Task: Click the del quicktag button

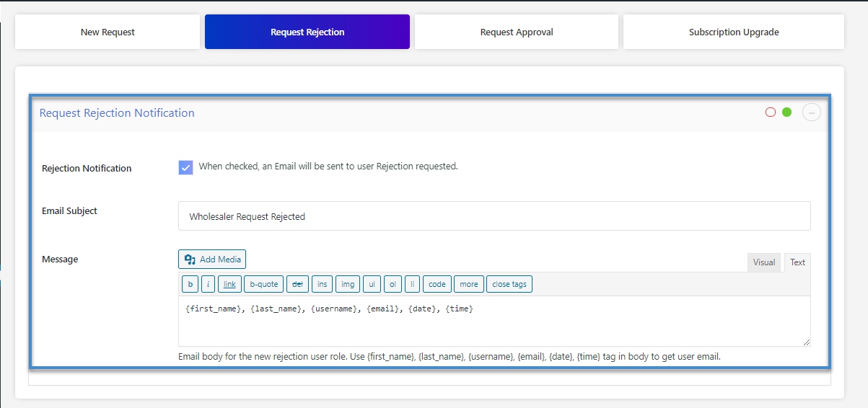Action: click(x=297, y=284)
